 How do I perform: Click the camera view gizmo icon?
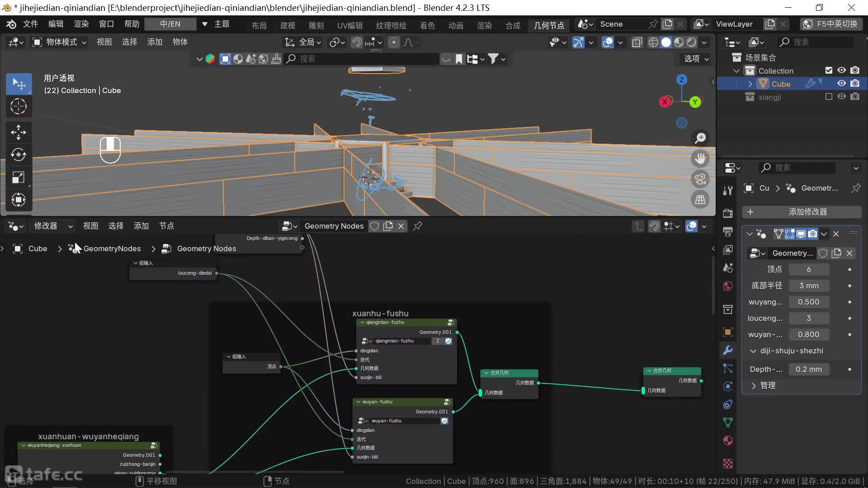700,179
